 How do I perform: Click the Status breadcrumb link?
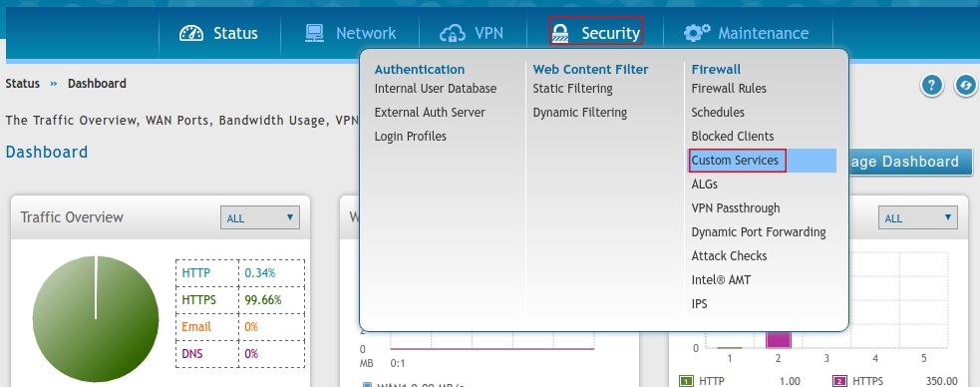[23, 83]
